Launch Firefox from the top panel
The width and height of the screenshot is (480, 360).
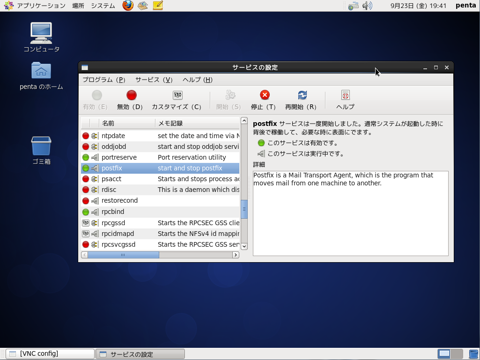click(128, 5)
